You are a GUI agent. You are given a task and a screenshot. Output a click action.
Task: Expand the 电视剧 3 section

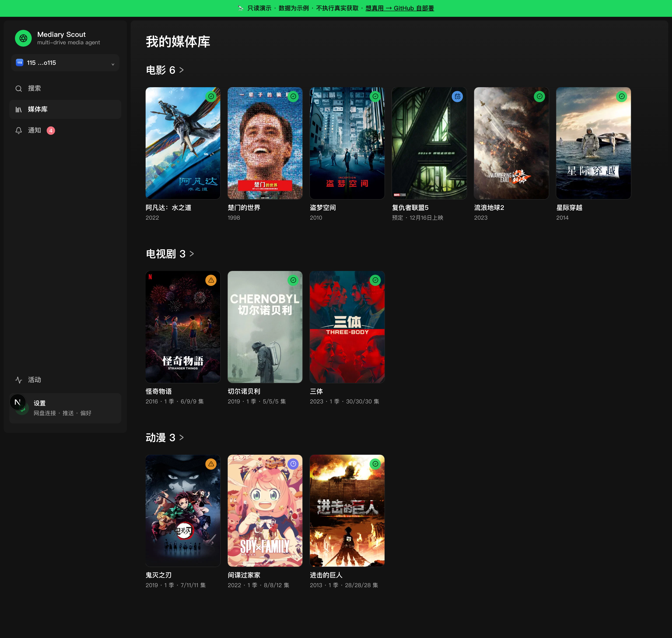170,254
